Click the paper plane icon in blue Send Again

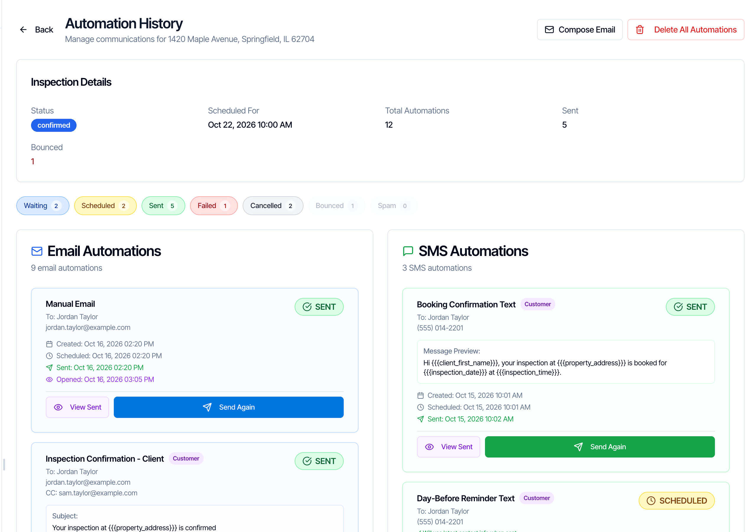coord(207,407)
